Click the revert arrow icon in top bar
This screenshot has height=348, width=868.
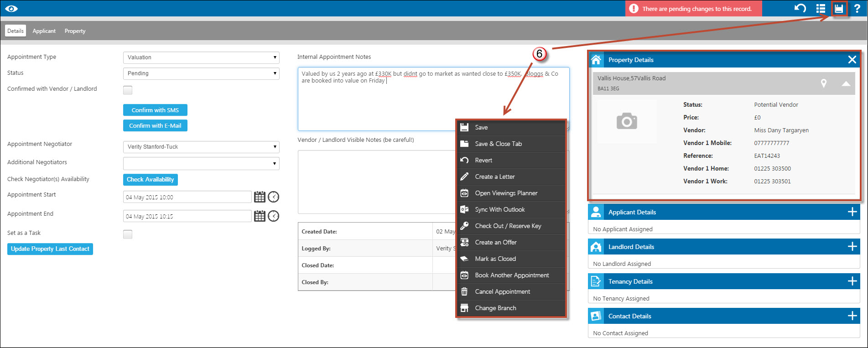(x=800, y=8)
